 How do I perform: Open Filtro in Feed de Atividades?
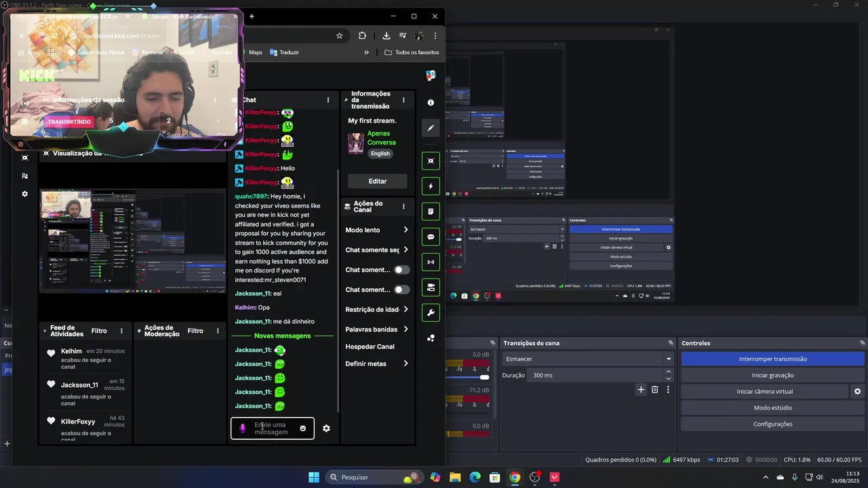[99, 331]
